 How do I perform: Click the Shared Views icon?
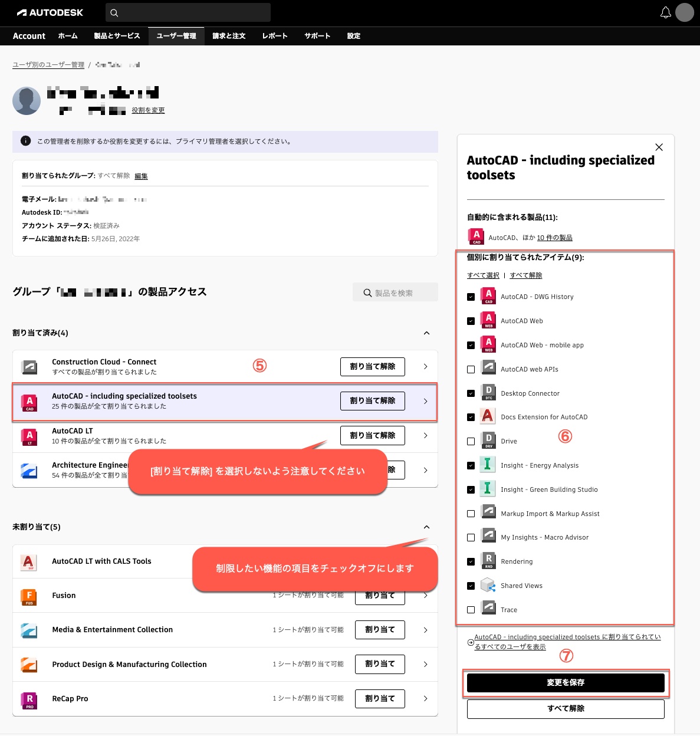[488, 585]
